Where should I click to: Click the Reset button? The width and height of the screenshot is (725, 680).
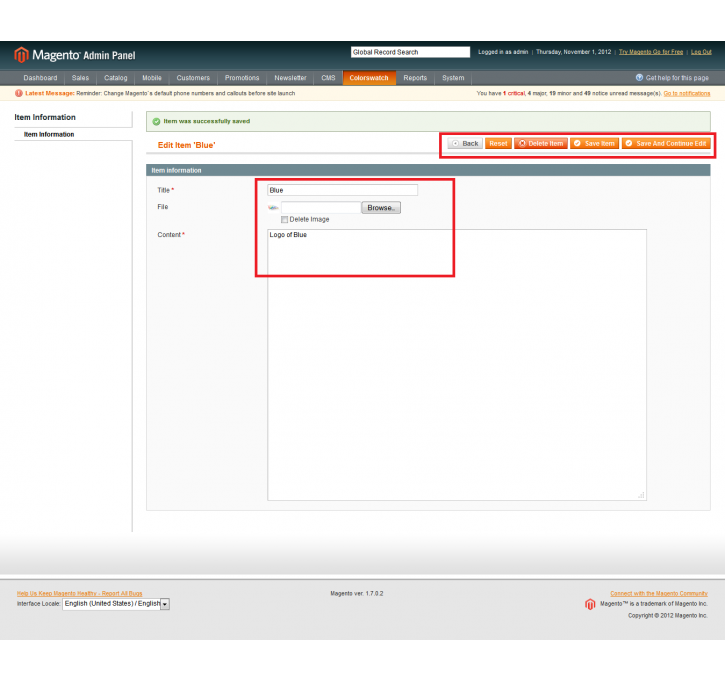498,143
